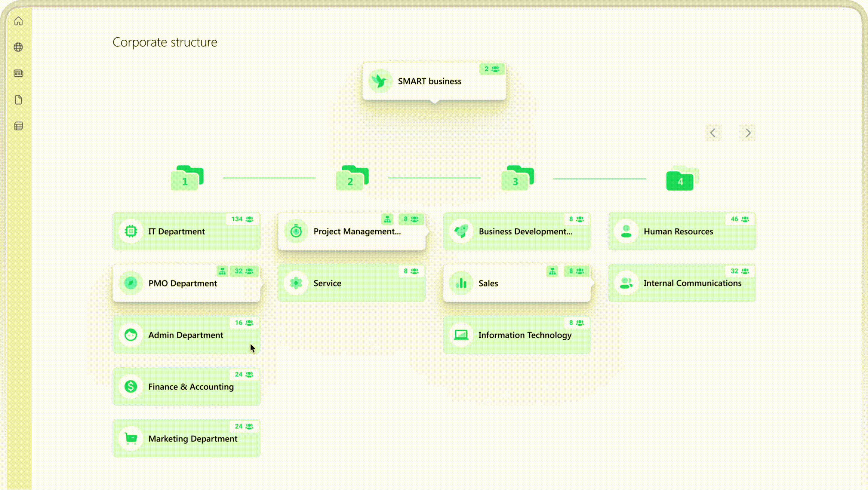
Task: Expand Sales sub-structure hierarchy icon
Action: coord(552,271)
